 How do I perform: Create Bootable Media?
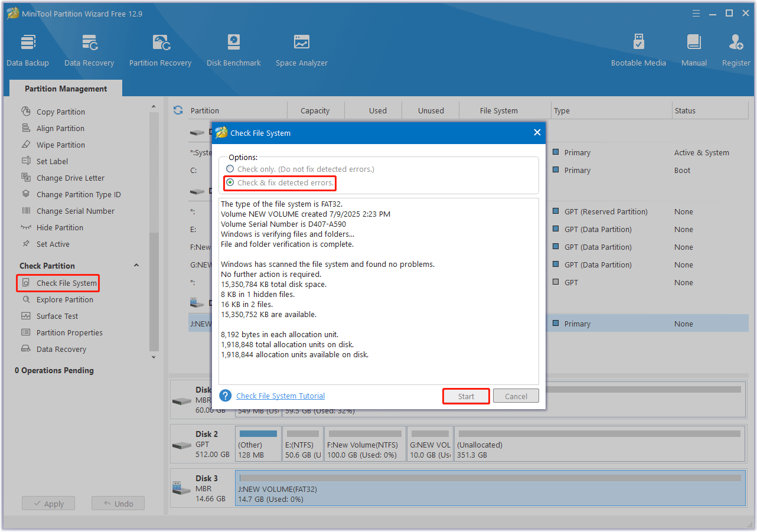click(x=638, y=50)
